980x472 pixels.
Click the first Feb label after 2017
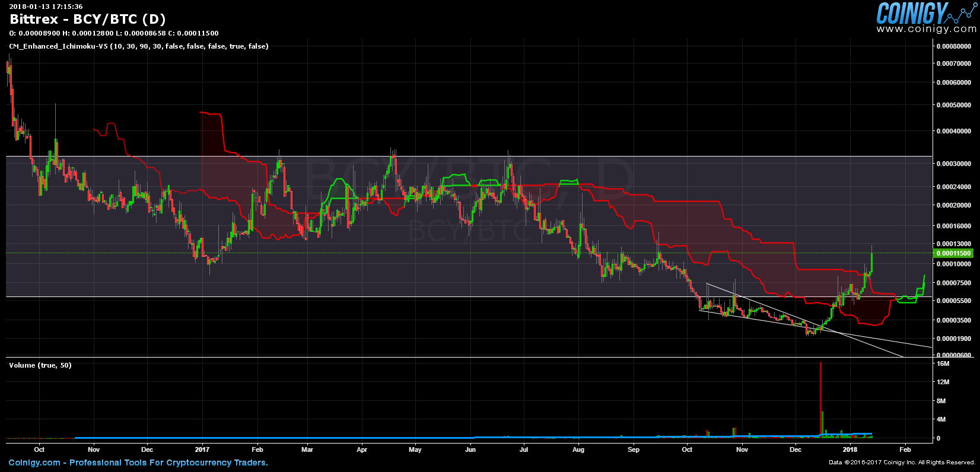[x=257, y=449]
